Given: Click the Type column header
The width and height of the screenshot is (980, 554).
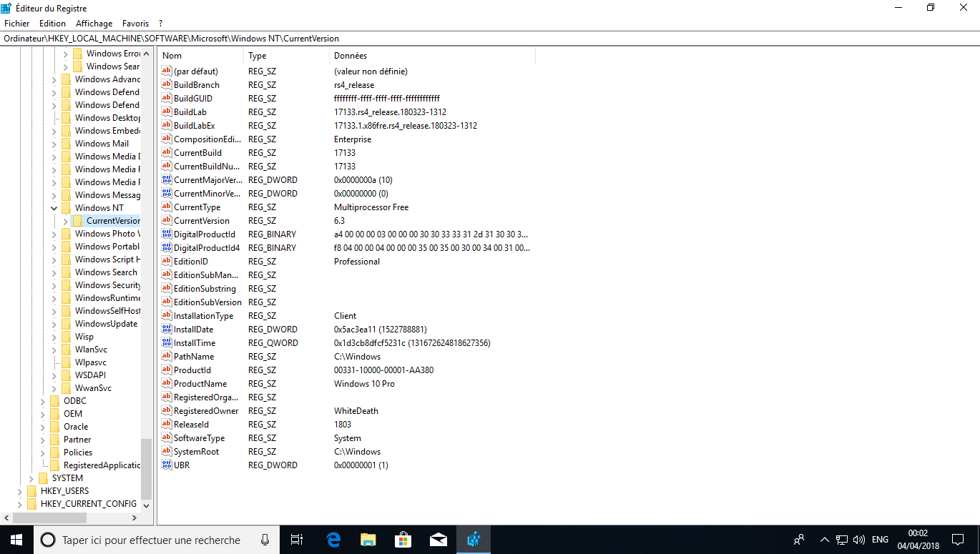Looking at the screenshot, I should (x=287, y=56).
